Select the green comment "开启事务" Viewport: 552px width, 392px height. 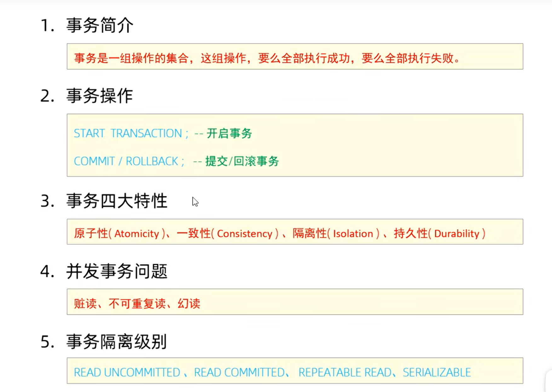click(x=229, y=133)
